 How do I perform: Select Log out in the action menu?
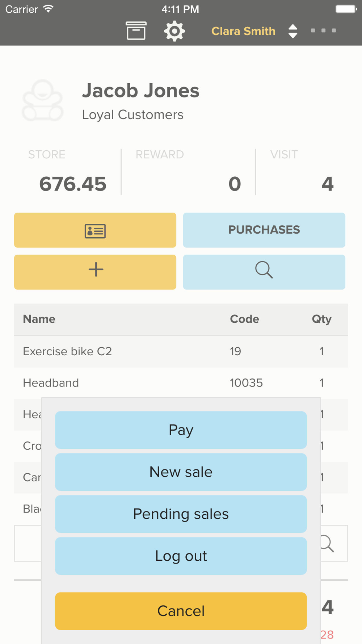[x=181, y=556]
